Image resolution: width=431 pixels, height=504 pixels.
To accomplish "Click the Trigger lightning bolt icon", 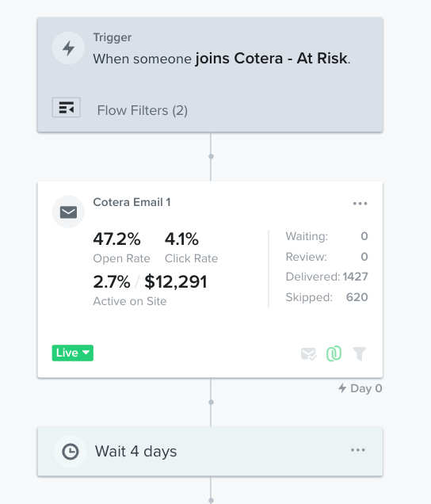I will 68,48.
